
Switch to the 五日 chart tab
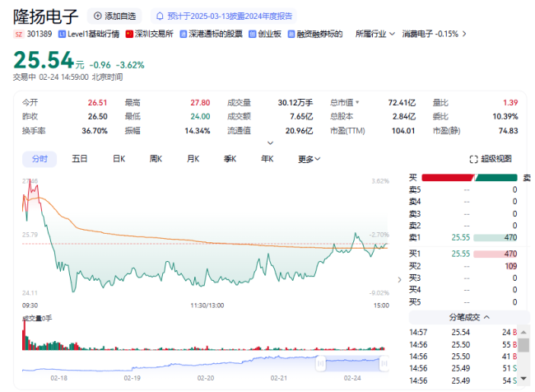[x=80, y=159]
